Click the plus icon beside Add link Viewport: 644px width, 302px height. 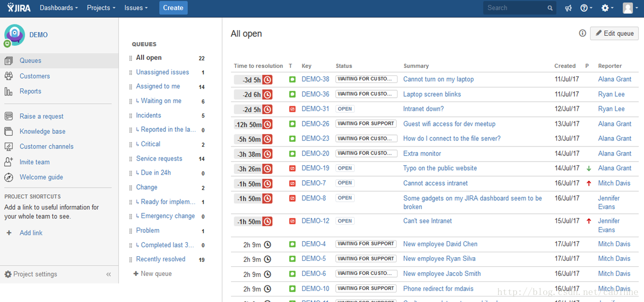(9, 233)
